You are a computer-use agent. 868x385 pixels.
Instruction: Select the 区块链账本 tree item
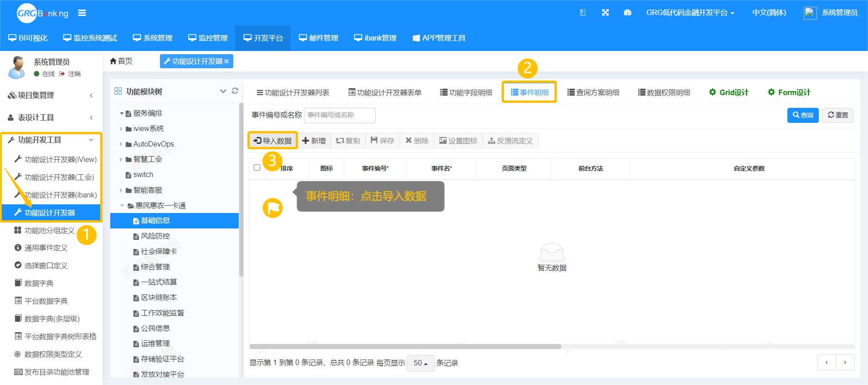pyautogui.click(x=159, y=298)
